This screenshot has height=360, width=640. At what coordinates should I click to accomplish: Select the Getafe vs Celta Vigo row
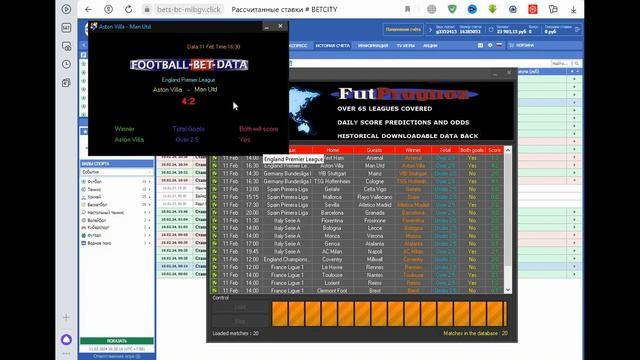click(x=357, y=189)
